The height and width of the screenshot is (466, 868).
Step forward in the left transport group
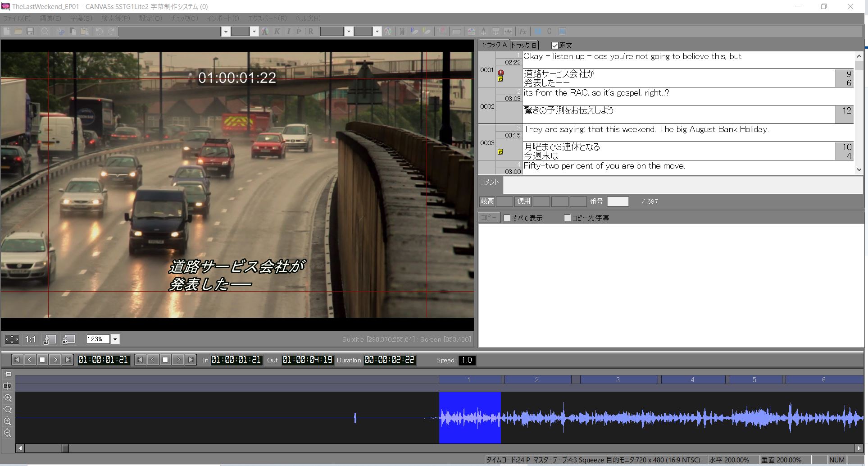click(55, 360)
